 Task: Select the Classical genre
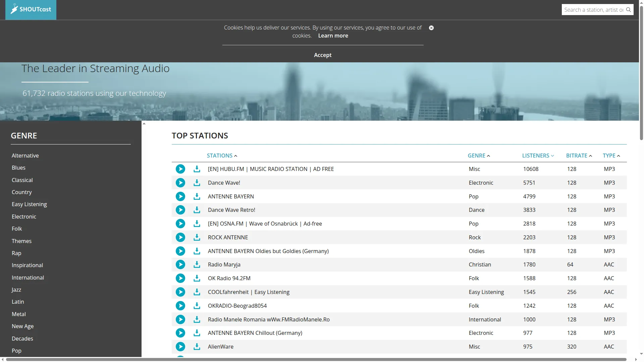tap(22, 180)
